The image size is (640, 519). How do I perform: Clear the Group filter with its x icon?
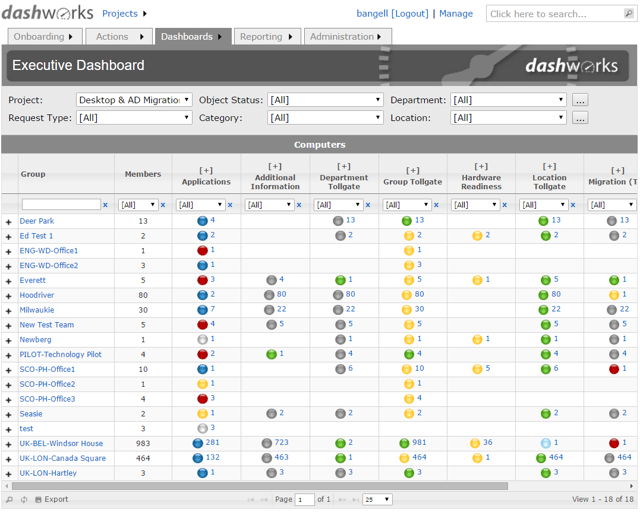click(x=105, y=205)
